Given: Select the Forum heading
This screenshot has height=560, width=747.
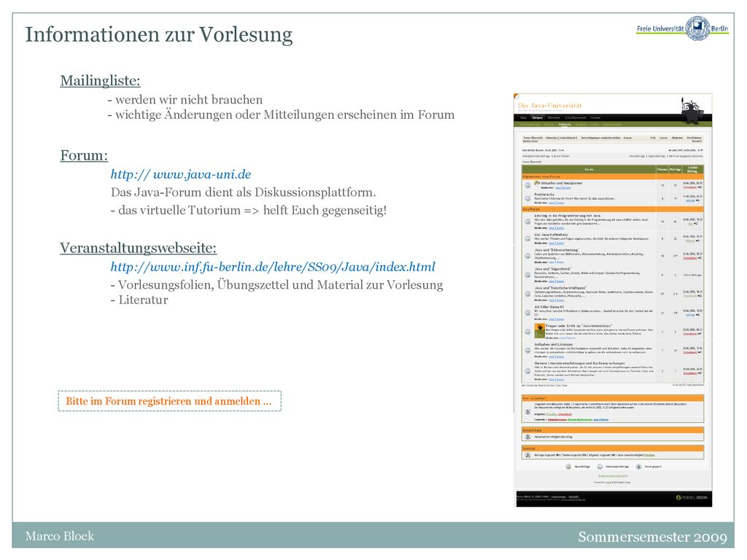Looking at the screenshot, I should click(84, 155).
